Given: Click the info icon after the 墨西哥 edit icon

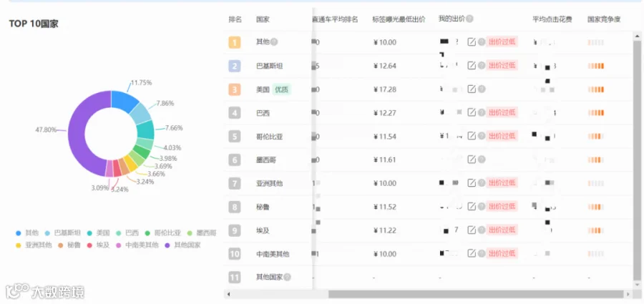Looking at the screenshot, I should (x=482, y=160).
